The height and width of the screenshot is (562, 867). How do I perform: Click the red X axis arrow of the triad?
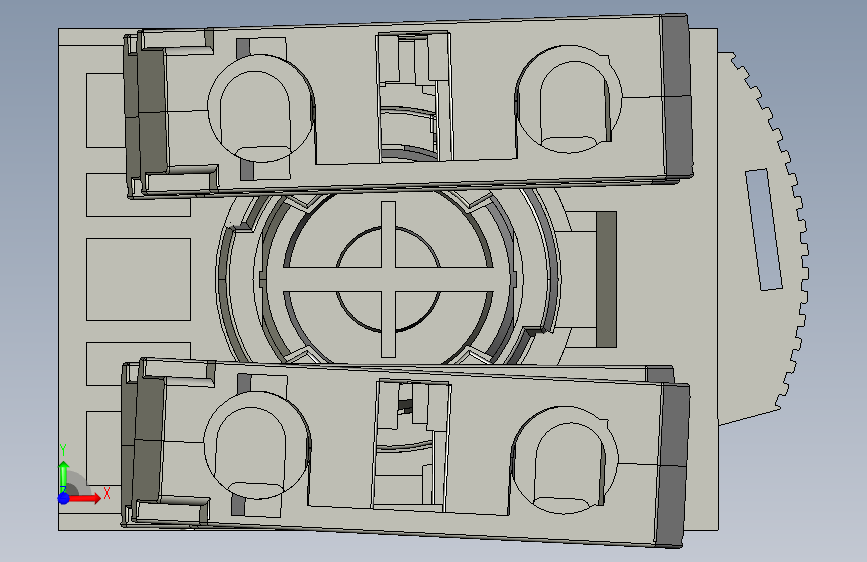click(x=85, y=498)
